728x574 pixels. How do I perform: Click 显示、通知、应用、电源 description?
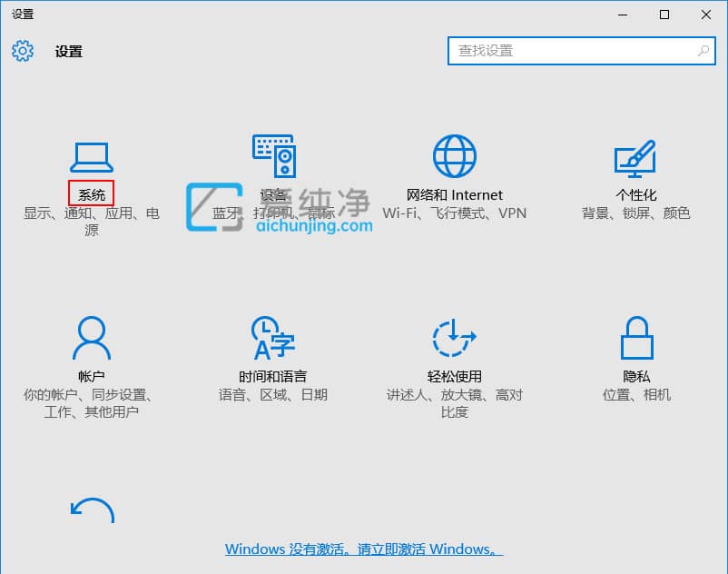(x=92, y=221)
